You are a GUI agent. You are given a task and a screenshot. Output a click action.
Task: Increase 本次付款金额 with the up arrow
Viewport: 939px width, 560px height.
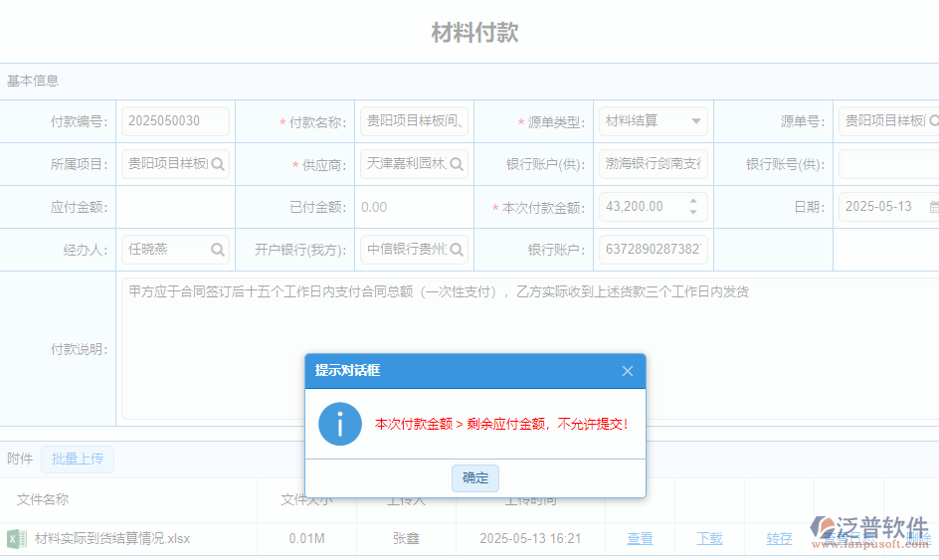pos(692,201)
